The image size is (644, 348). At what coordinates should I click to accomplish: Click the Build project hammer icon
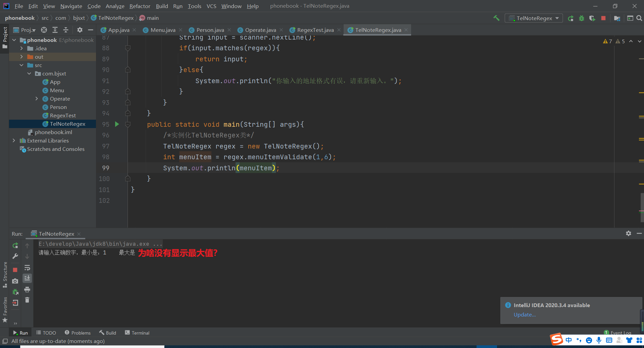click(x=496, y=18)
